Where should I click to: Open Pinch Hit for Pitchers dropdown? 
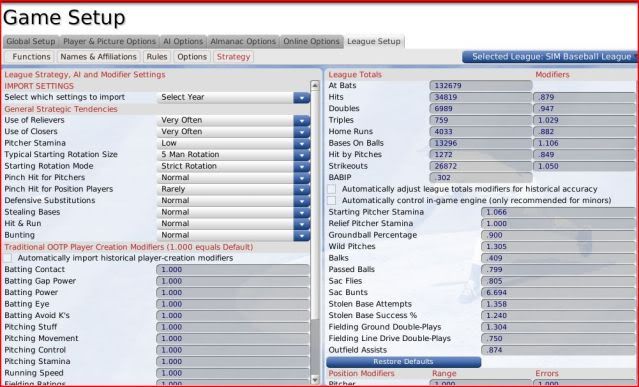click(x=234, y=178)
